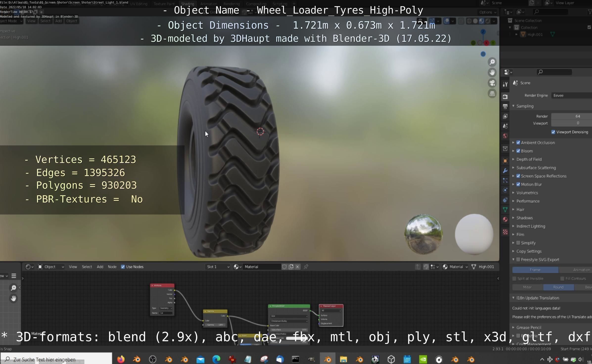Viewport: 592px width, 364px height.
Task: Switch orthographic/perspective grid gizmo in viewport
Action: [492, 94]
